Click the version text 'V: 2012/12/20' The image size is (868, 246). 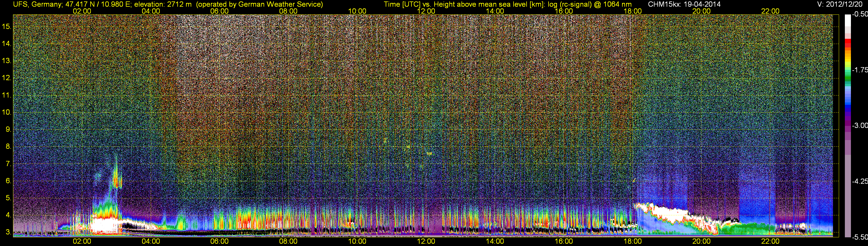coord(840,4)
